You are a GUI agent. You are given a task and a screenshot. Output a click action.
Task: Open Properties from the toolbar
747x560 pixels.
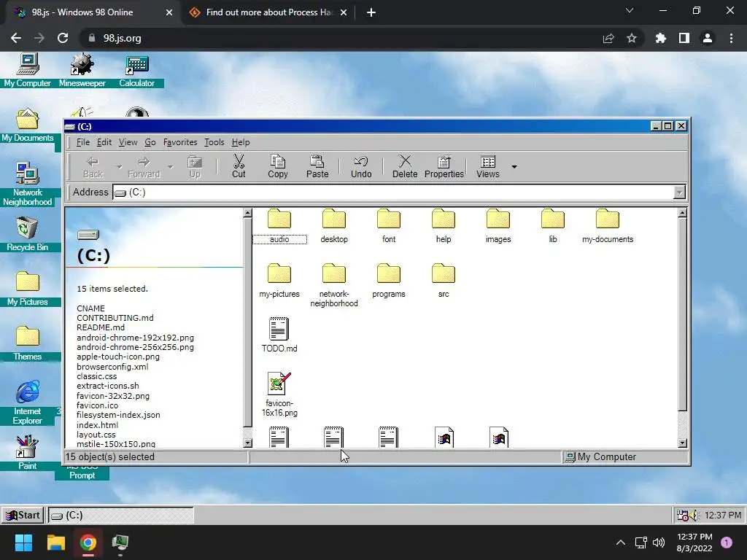tap(444, 166)
